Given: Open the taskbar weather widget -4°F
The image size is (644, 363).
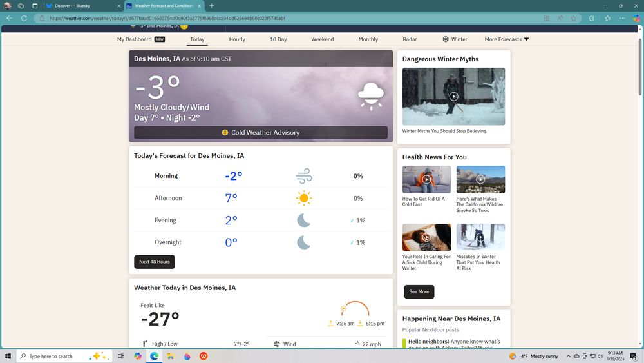Looking at the screenshot, I should tap(533, 356).
